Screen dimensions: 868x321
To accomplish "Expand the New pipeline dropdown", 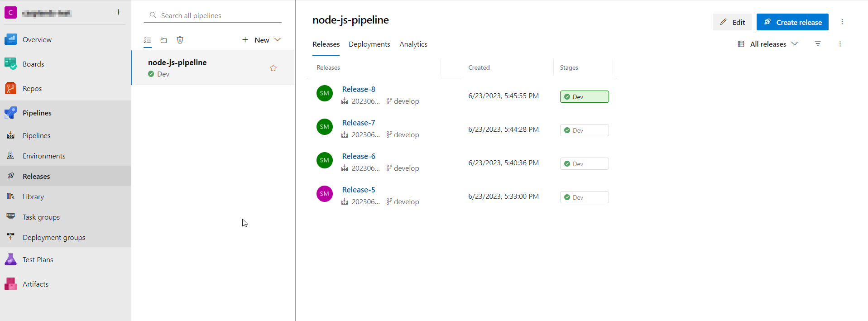I will (x=261, y=40).
